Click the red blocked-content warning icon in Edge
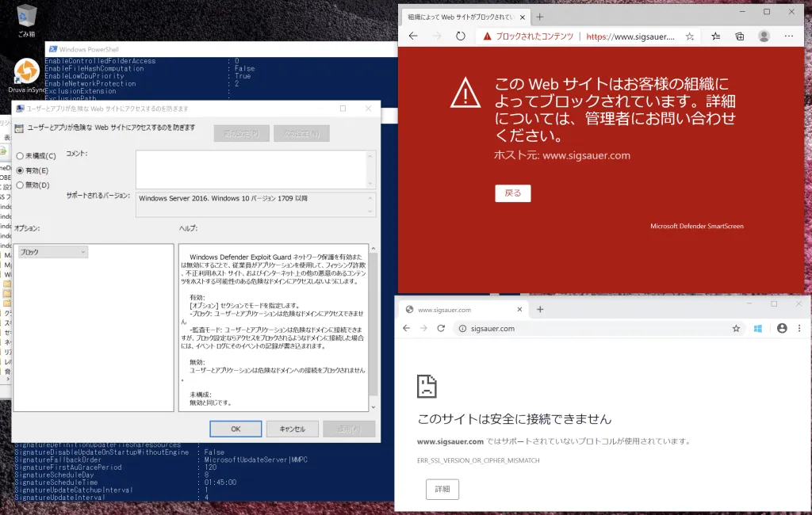 pyautogui.click(x=487, y=36)
